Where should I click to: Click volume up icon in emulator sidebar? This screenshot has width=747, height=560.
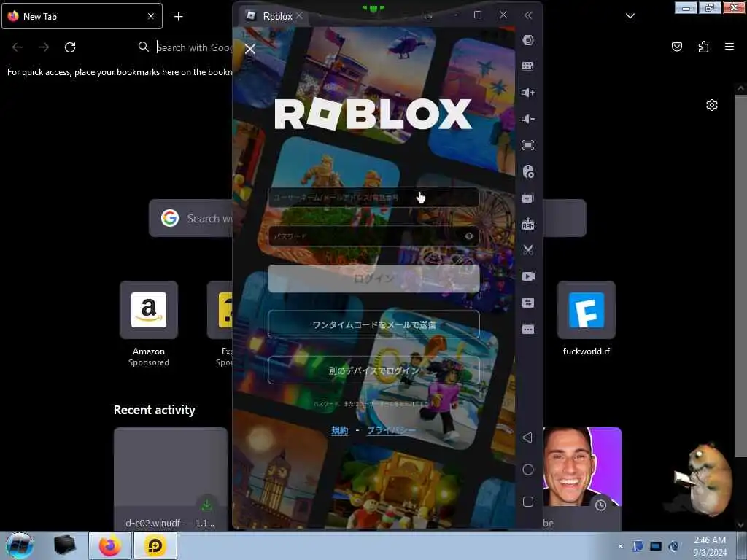point(528,93)
